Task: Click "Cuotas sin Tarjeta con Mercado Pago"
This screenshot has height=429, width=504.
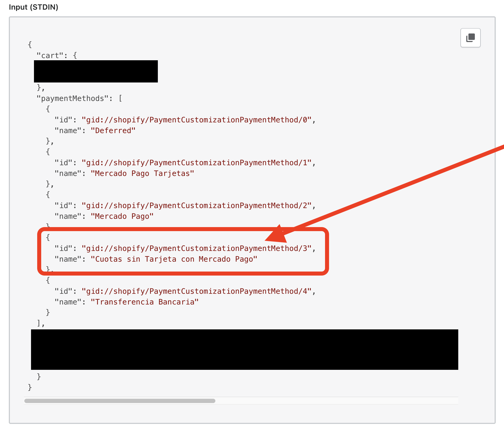Action: click(174, 259)
